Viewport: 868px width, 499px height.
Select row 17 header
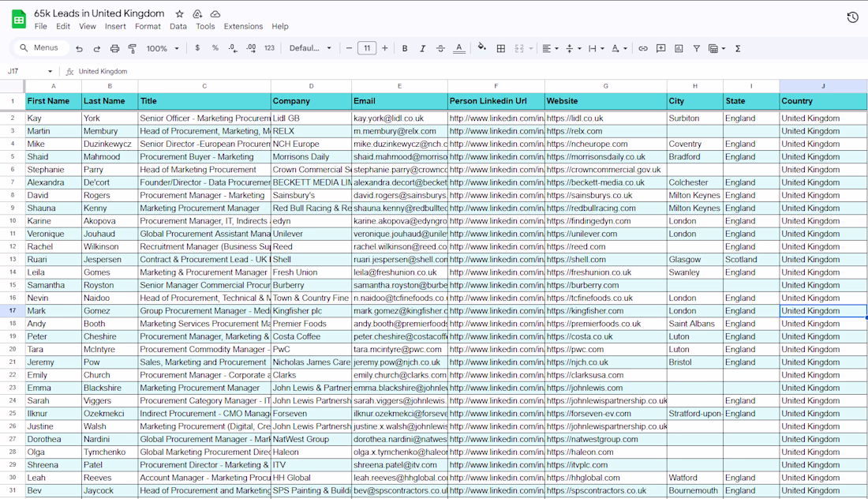(x=12, y=311)
